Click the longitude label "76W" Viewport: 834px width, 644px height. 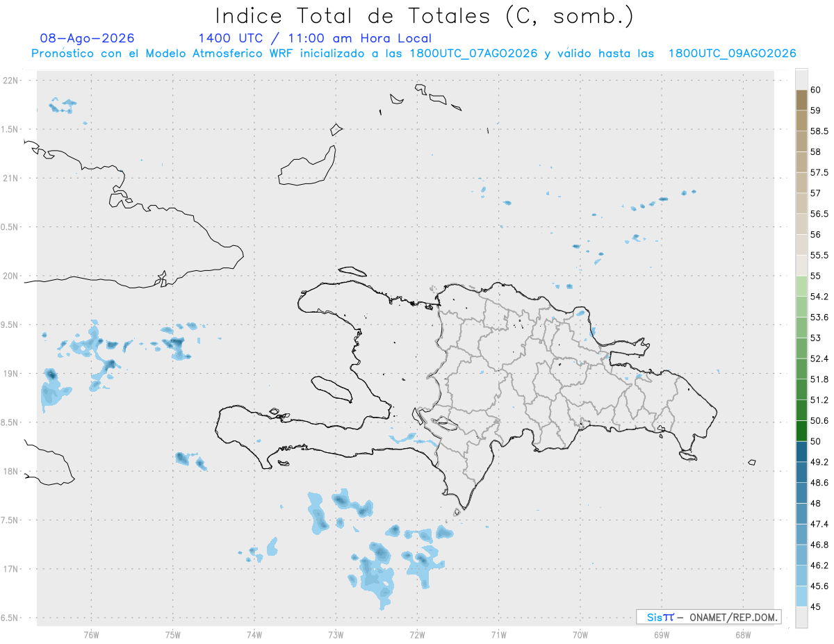click(x=91, y=634)
